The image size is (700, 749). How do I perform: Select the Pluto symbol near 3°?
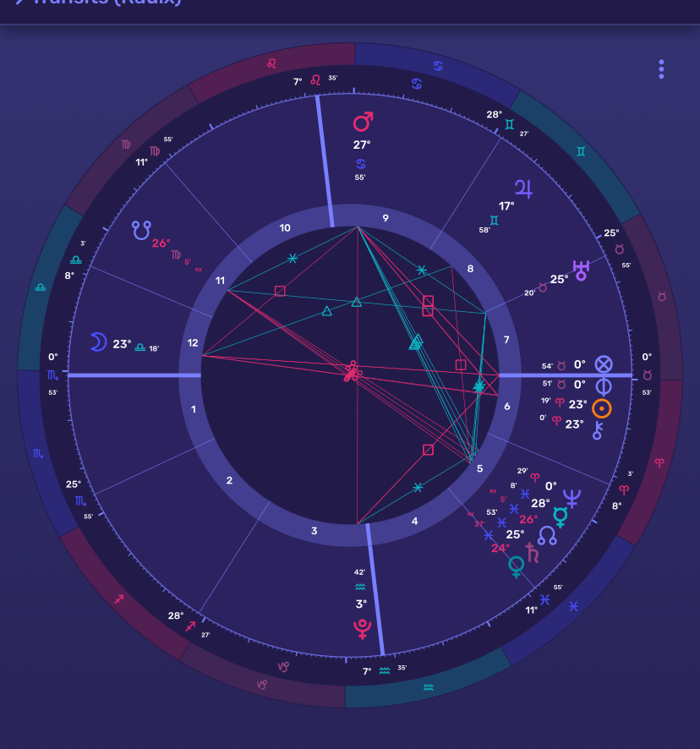[362, 629]
